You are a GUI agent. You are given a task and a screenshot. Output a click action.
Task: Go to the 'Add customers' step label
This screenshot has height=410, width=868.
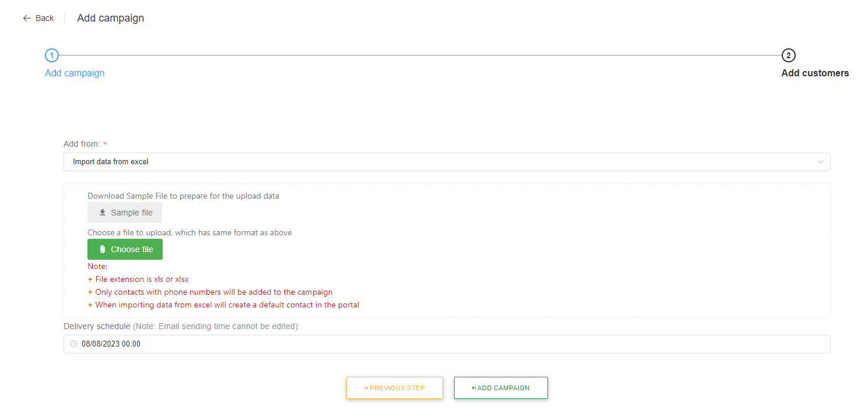[814, 73]
